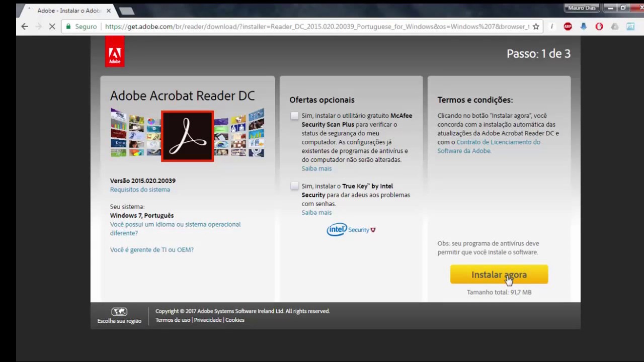Close the Adobe browser tab
Viewport: 644px width, 362px height.
coord(108,10)
